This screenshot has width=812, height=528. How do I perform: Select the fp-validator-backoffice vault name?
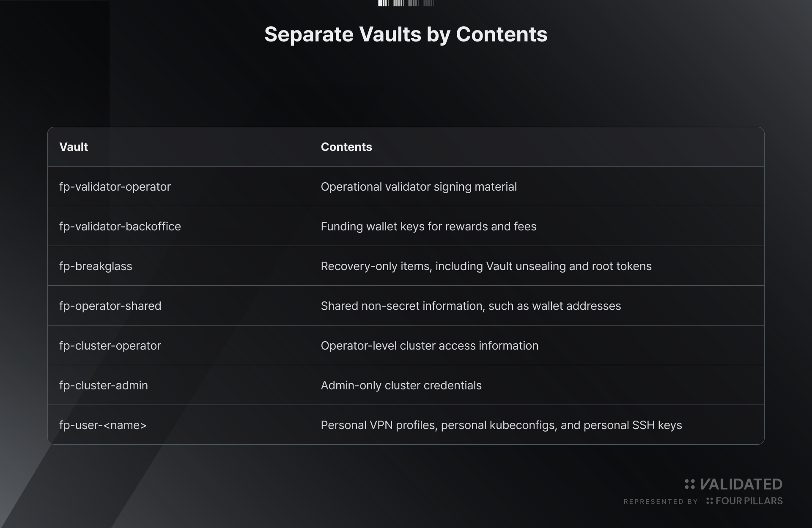pos(120,226)
